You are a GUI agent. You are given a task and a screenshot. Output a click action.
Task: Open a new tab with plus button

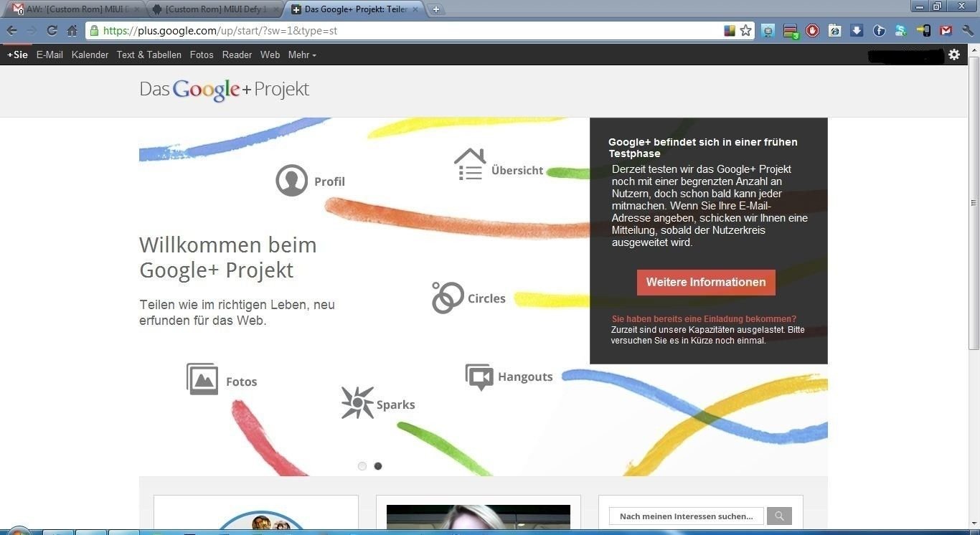435,9
